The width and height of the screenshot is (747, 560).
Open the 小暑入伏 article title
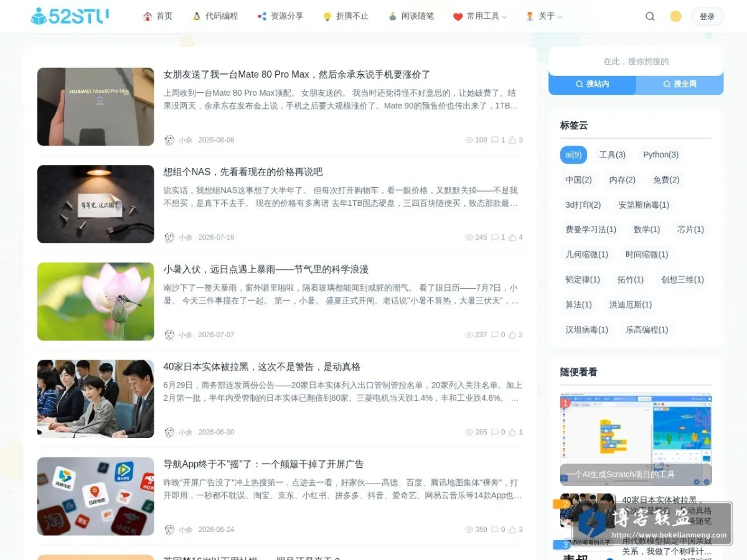point(266,269)
